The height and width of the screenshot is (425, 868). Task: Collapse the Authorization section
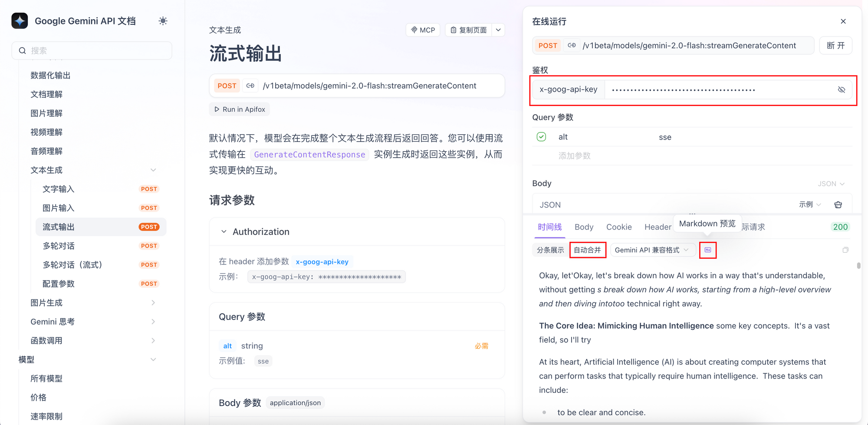224,232
